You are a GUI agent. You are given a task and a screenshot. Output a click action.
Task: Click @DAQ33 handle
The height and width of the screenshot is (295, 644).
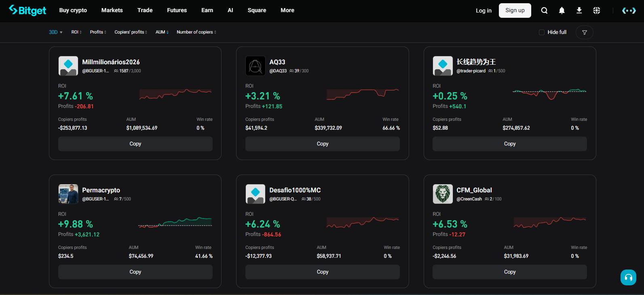(278, 71)
